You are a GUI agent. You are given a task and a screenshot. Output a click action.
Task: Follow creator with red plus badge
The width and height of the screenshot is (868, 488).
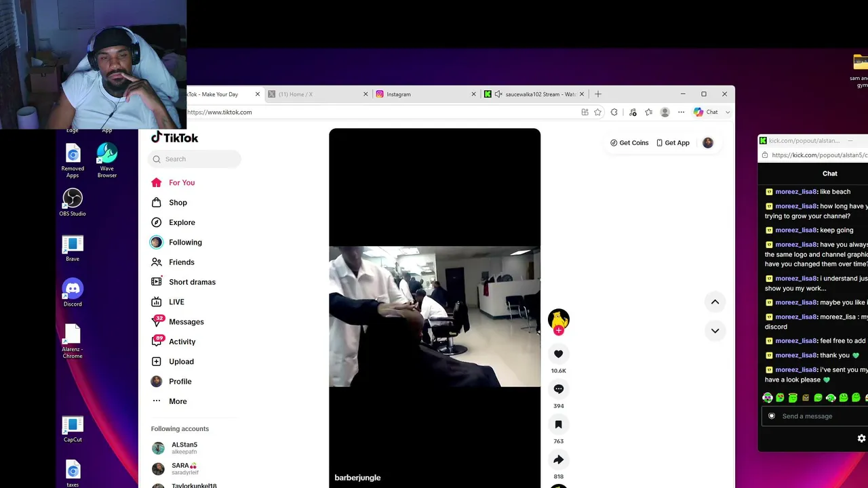(x=558, y=331)
